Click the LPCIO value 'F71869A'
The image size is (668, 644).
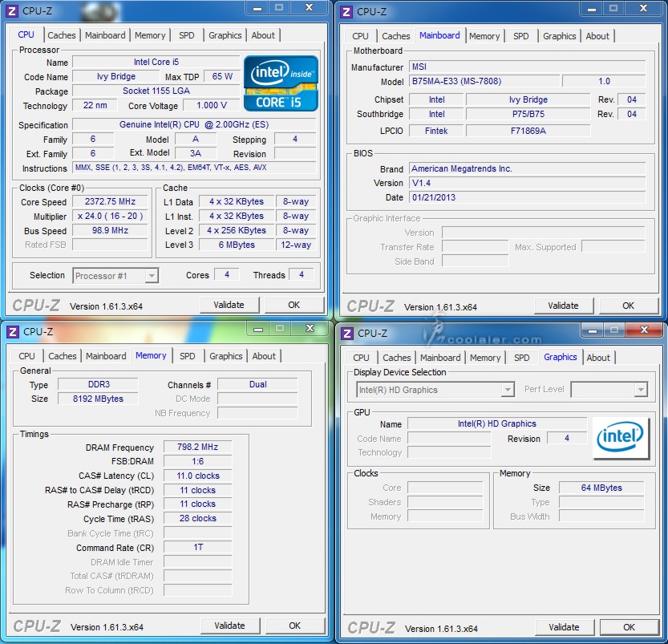point(528,131)
